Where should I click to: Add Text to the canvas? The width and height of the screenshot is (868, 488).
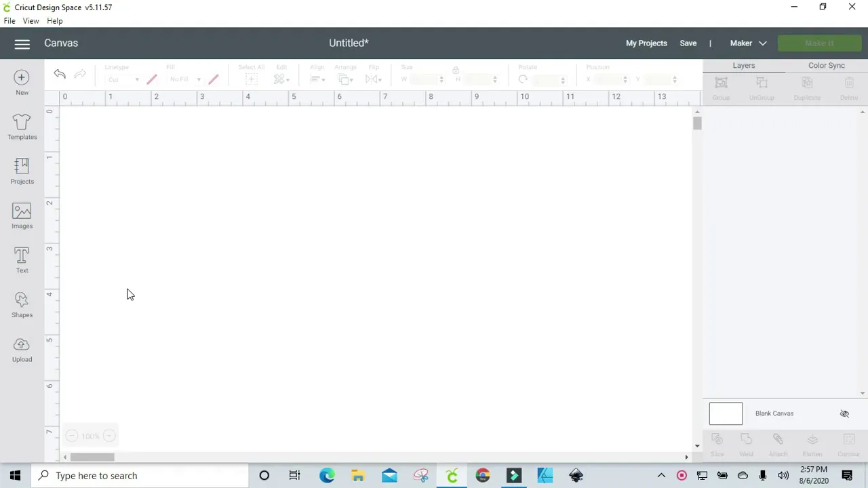point(22,260)
